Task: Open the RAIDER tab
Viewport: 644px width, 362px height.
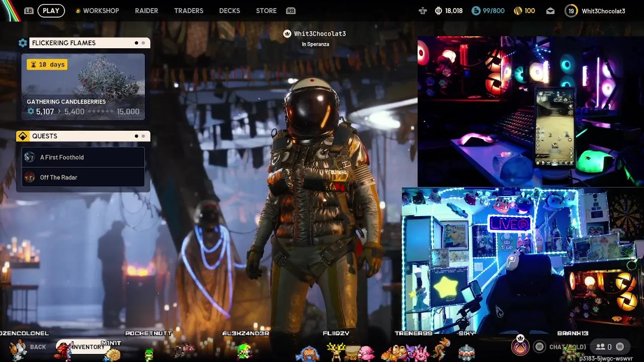Action: 146,11
